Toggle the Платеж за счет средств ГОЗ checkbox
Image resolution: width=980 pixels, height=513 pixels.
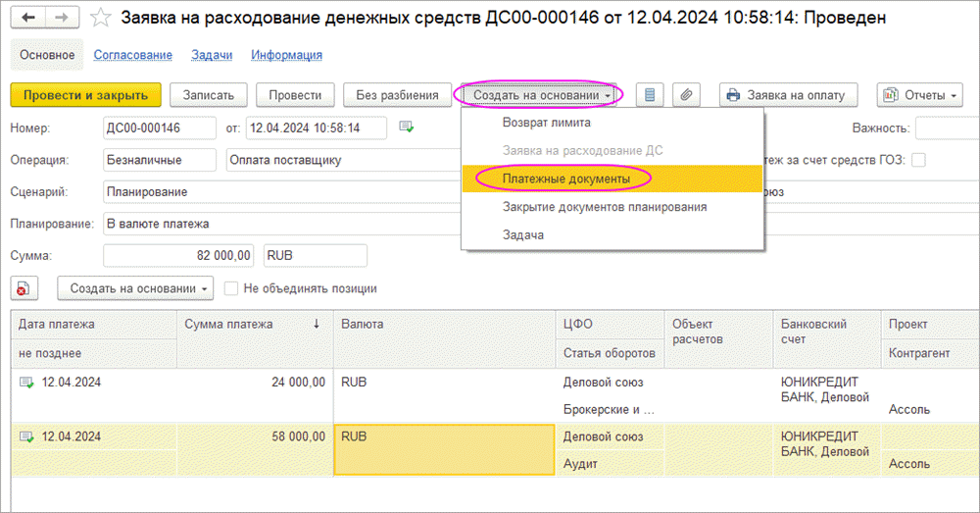(x=918, y=160)
